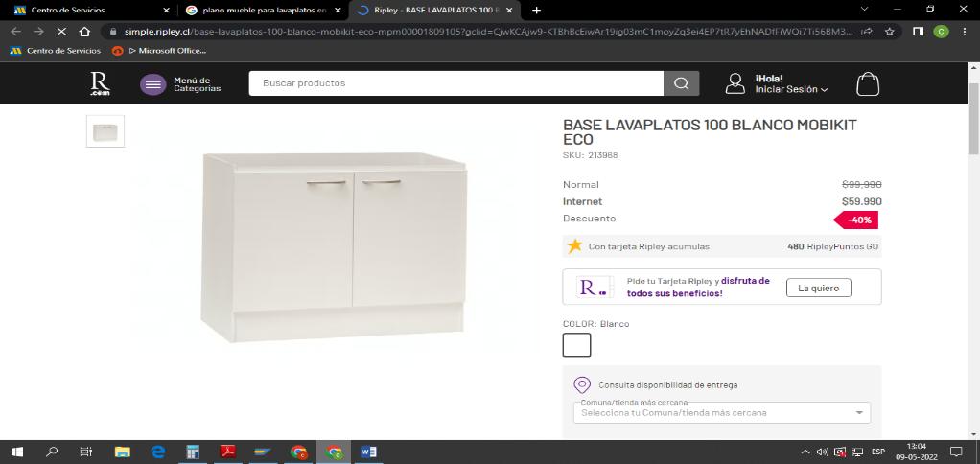980x464 pixels.
Task: Bookmark page with the star icon
Action: tap(889, 32)
